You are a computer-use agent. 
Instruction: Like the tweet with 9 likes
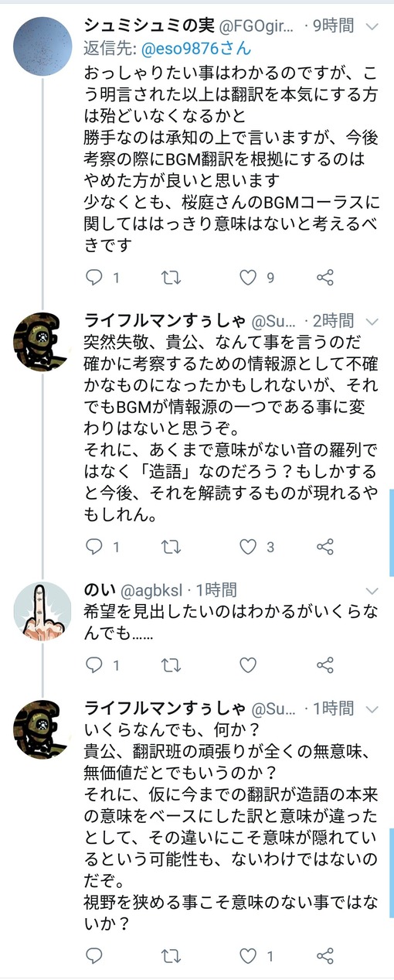click(x=247, y=278)
